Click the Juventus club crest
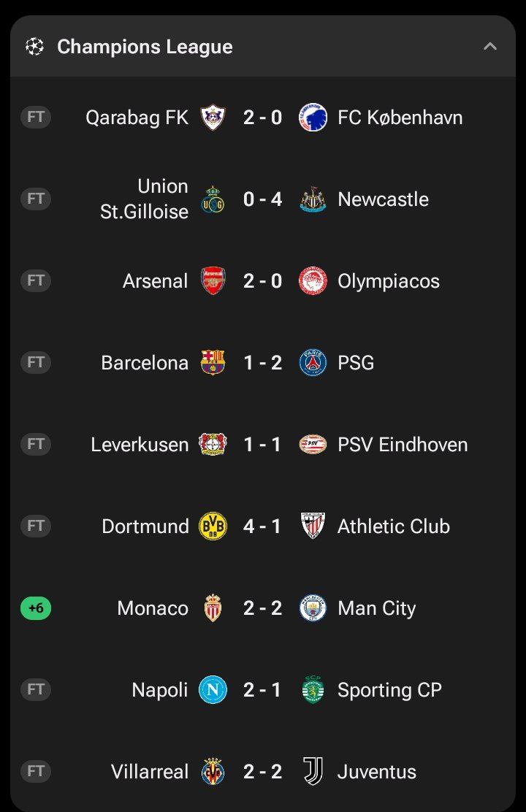This screenshot has height=812, width=526. 313,772
